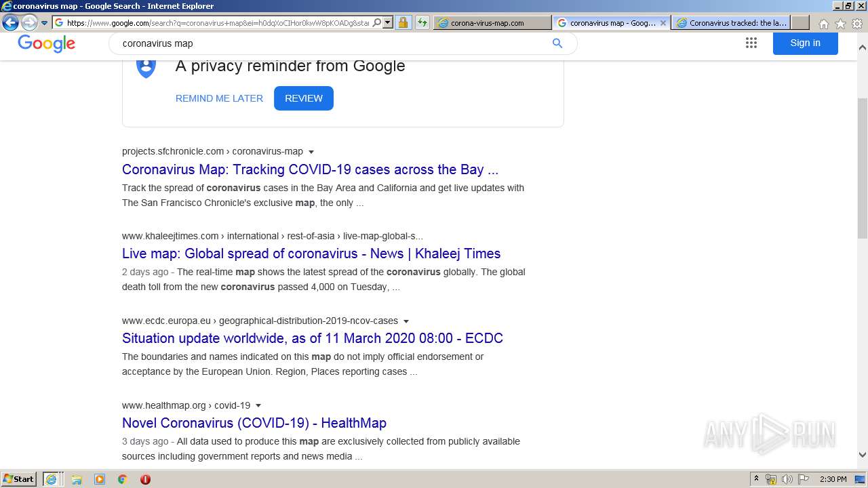Click the privacy shield icon
The image size is (868, 488).
(146, 68)
